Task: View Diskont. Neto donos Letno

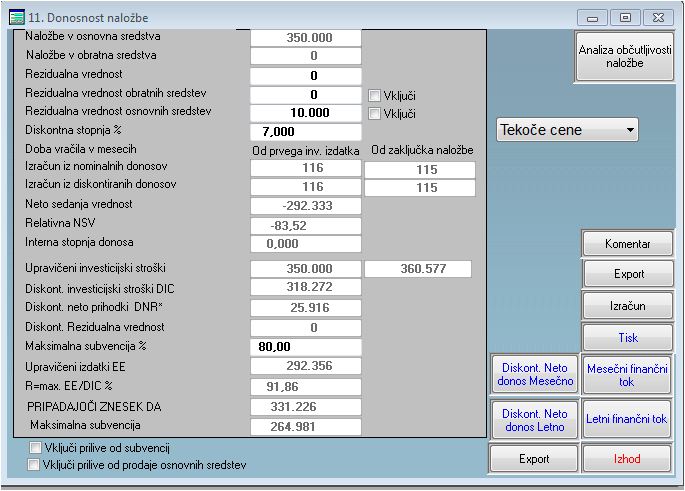Action: (534, 420)
